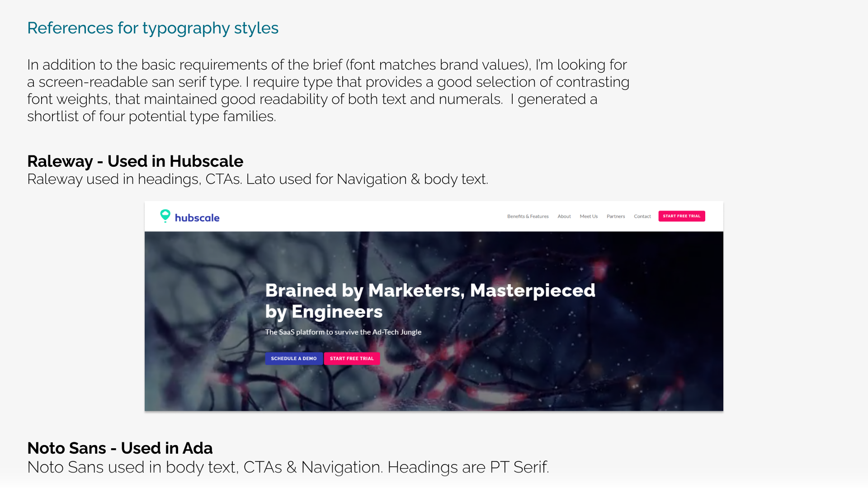Image resolution: width=868 pixels, height=488 pixels.
Task: Click the Hubscale website screenshot preview
Action: 434,306
